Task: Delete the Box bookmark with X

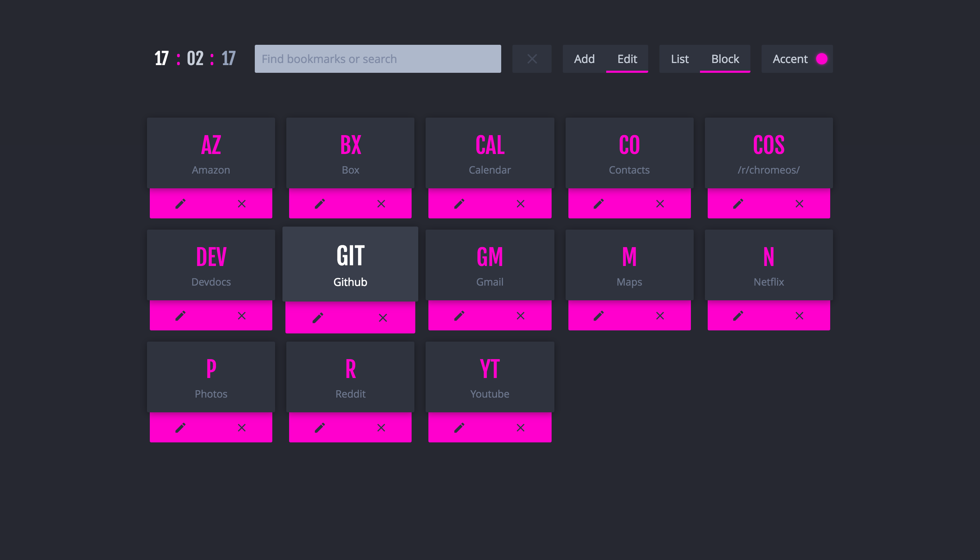Action: (x=381, y=203)
